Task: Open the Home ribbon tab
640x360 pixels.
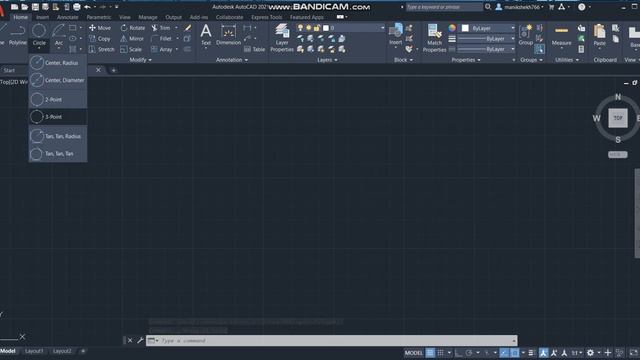Action: (x=20, y=17)
